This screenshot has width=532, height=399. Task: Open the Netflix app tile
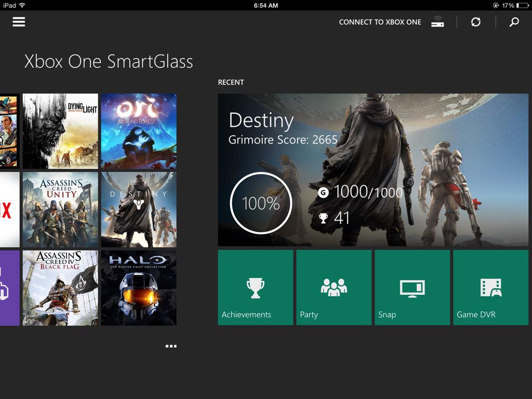tap(9, 210)
